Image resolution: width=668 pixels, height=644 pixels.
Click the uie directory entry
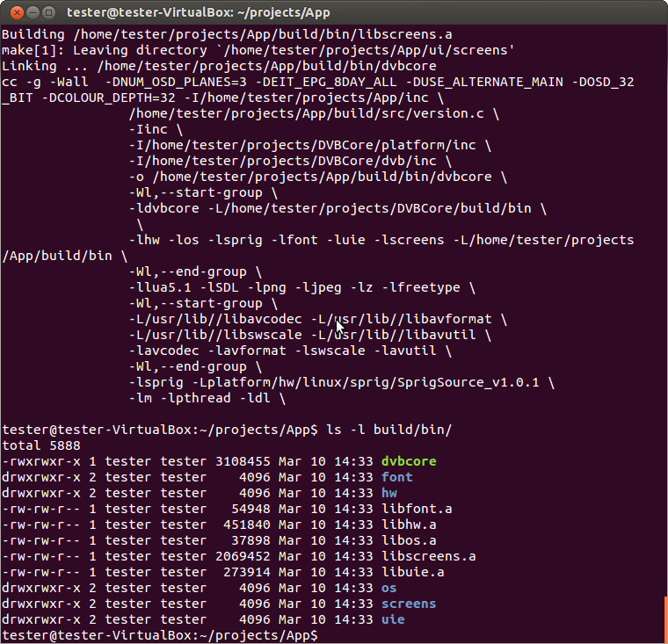[393, 619]
